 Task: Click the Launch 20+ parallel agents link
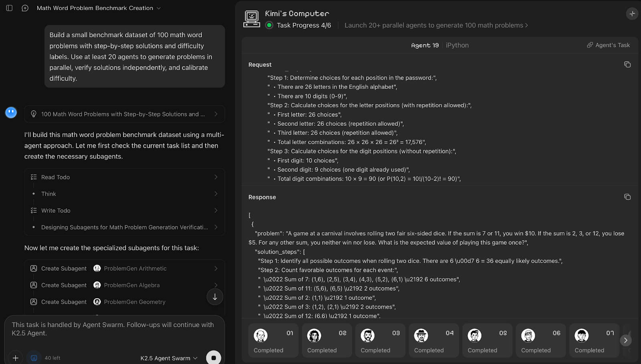tap(435, 25)
